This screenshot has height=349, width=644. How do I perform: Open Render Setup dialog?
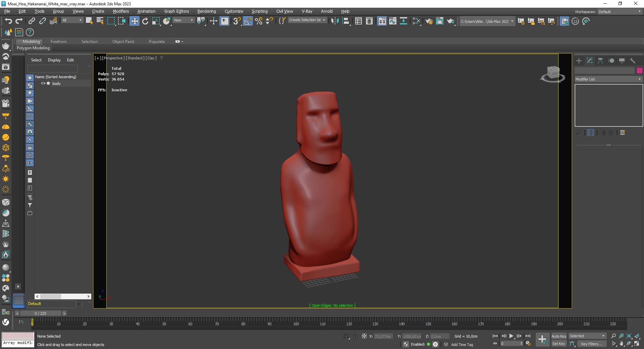pyautogui.click(x=429, y=21)
